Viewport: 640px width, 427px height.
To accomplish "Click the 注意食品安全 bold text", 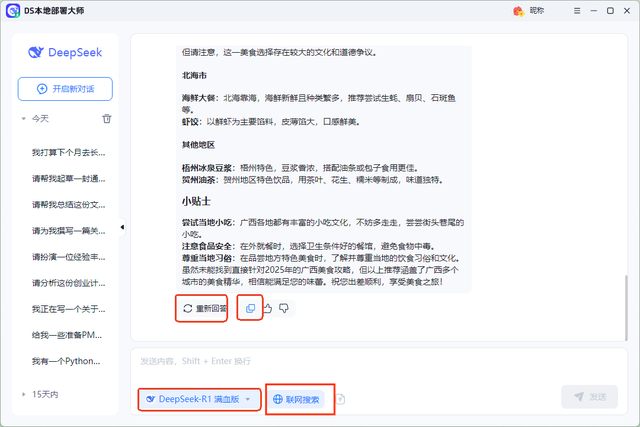I will coord(207,247).
